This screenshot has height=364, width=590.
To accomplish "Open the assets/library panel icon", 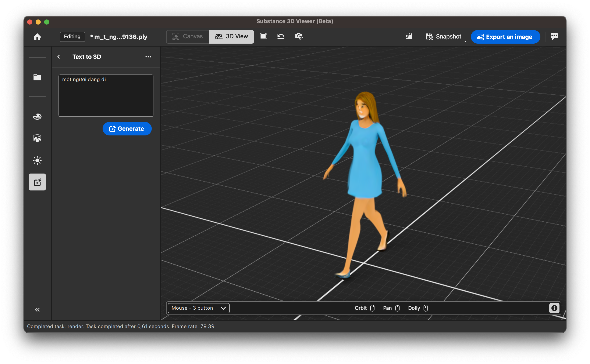I will click(x=37, y=77).
